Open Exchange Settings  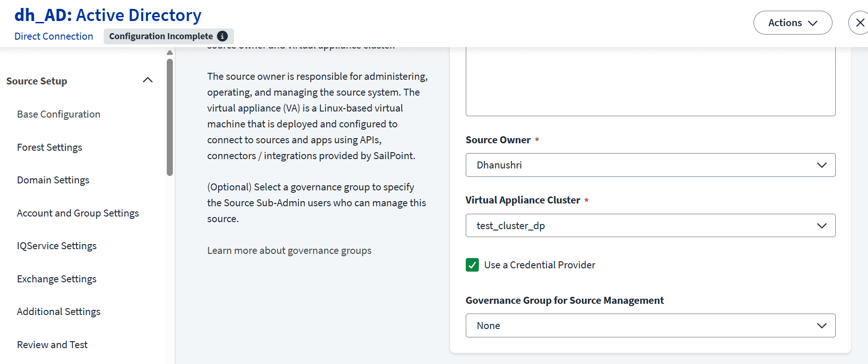(57, 279)
